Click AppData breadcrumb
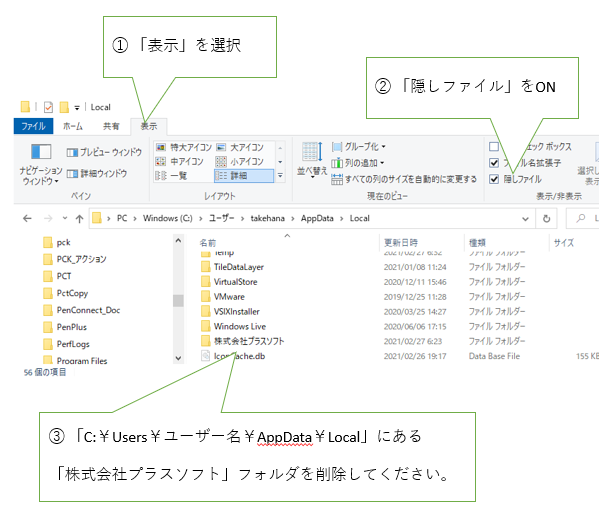 317,219
